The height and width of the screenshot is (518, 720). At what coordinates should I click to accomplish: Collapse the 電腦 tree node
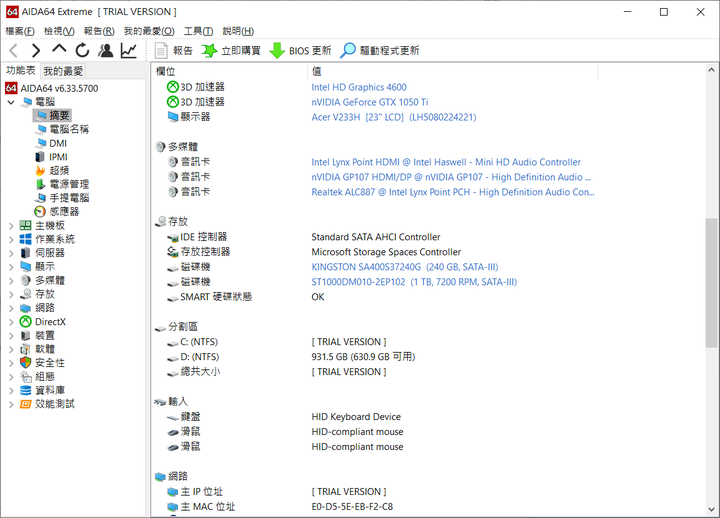coord(11,102)
